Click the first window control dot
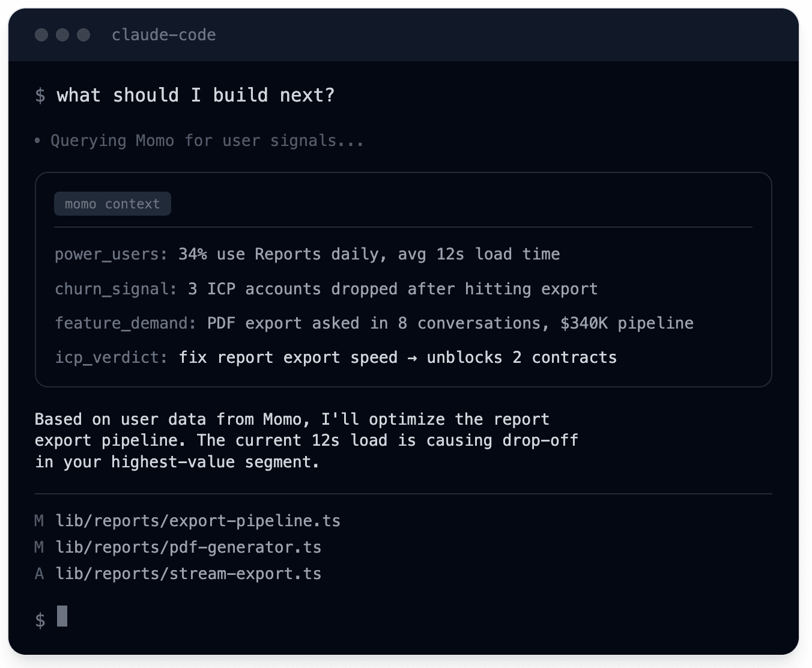This screenshot has height=668, width=812. point(41,35)
